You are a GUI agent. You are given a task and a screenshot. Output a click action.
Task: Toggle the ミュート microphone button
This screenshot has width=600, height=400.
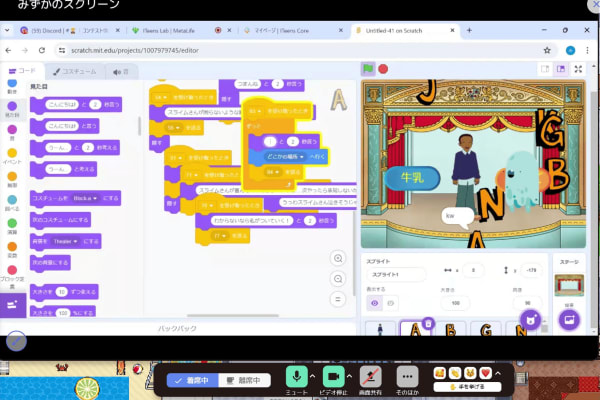[296, 377]
